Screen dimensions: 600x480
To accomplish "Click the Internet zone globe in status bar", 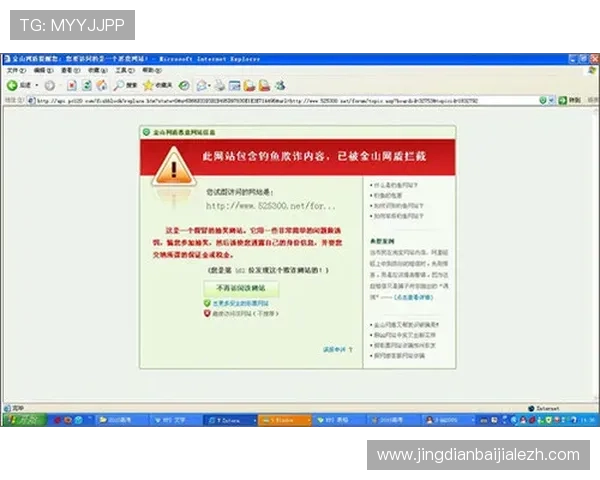I will point(531,408).
